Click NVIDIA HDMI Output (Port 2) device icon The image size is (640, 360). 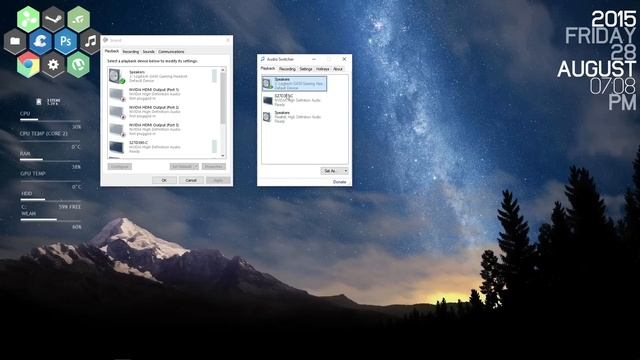117,111
